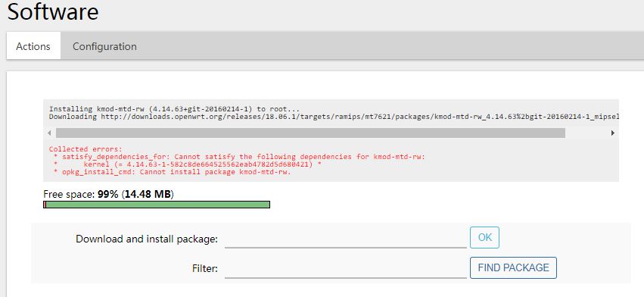This screenshot has height=297, width=644.
Task: Click the horizontal scrollbar thumb of the log
Action: point(310,133)
